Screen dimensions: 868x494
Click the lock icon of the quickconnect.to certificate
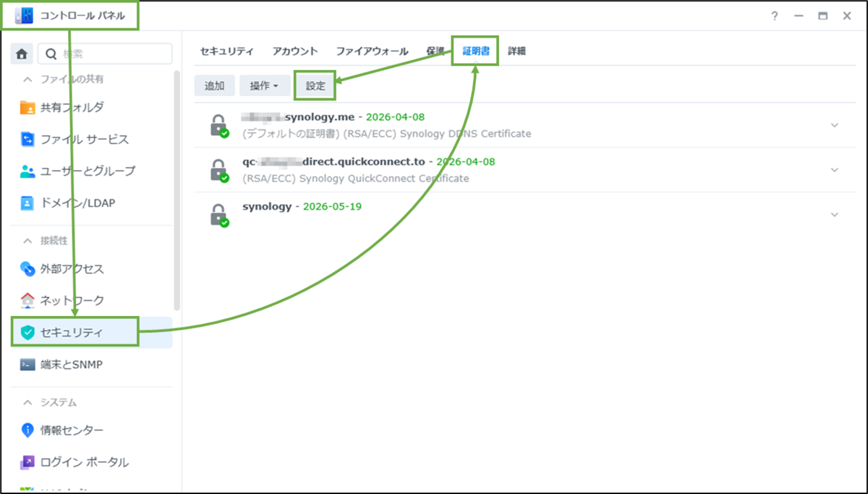pyautogui.click(x=218, y=171)
